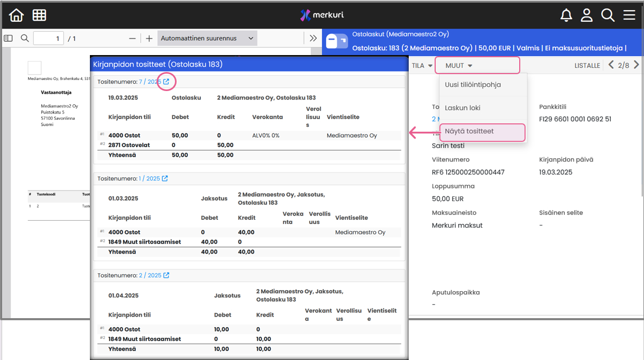Open PDF viewer tools double-chevron menu

click(313, 38)
